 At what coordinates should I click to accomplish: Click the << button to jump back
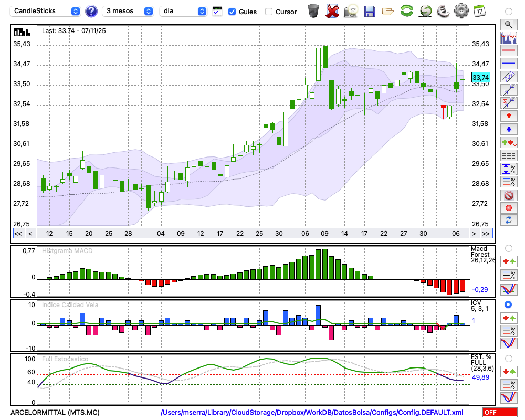18,233
